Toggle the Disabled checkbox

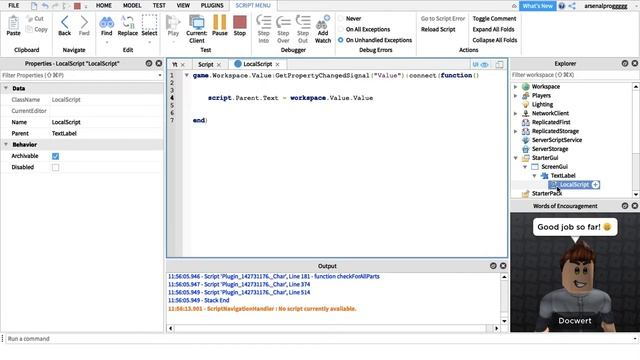56,167
